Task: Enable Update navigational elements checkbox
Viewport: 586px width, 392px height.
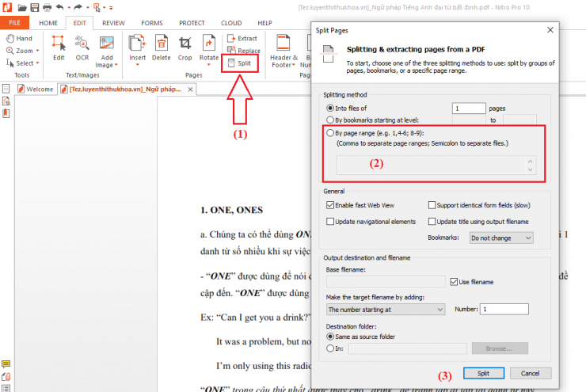Action: (331, 221)
